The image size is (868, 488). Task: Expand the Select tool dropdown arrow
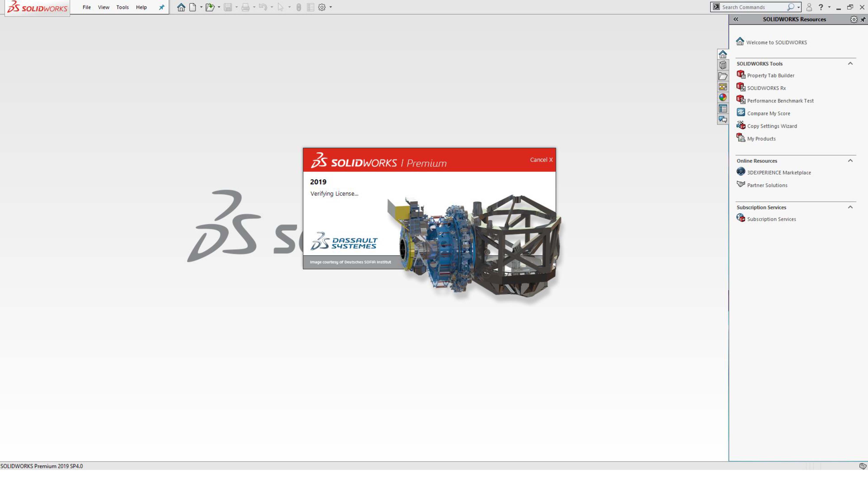289,7
